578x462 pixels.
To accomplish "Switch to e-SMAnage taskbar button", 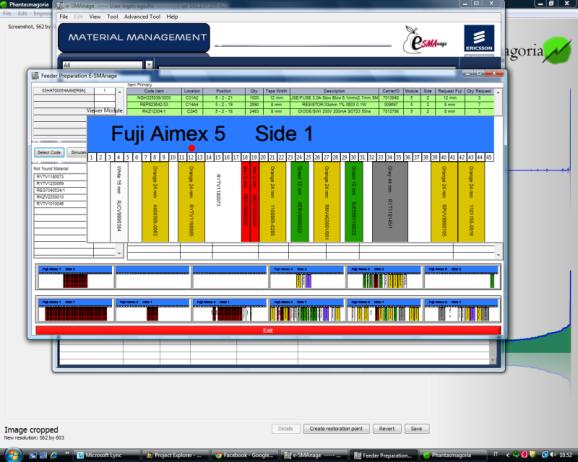I will point(314,455).
